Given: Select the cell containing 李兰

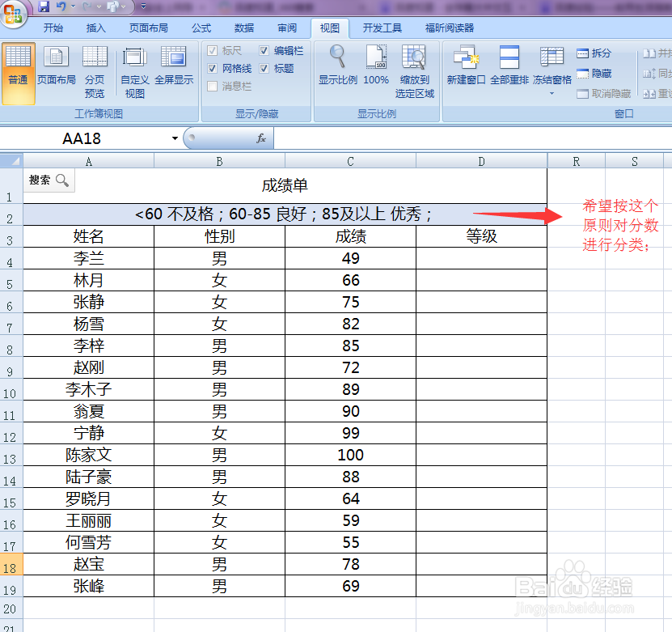Looking at the screenshot, I should (88, 258).
